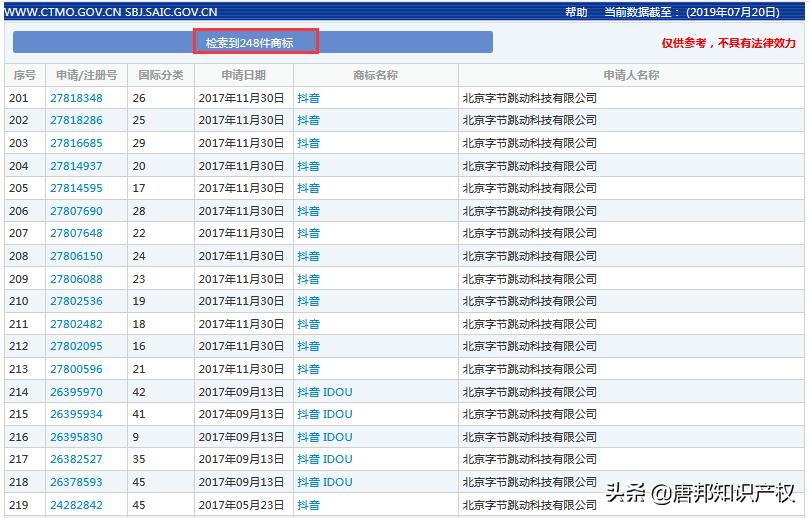The image size is (810, 518).
Task: Open registration number 27802095
Action: (76, 347)
